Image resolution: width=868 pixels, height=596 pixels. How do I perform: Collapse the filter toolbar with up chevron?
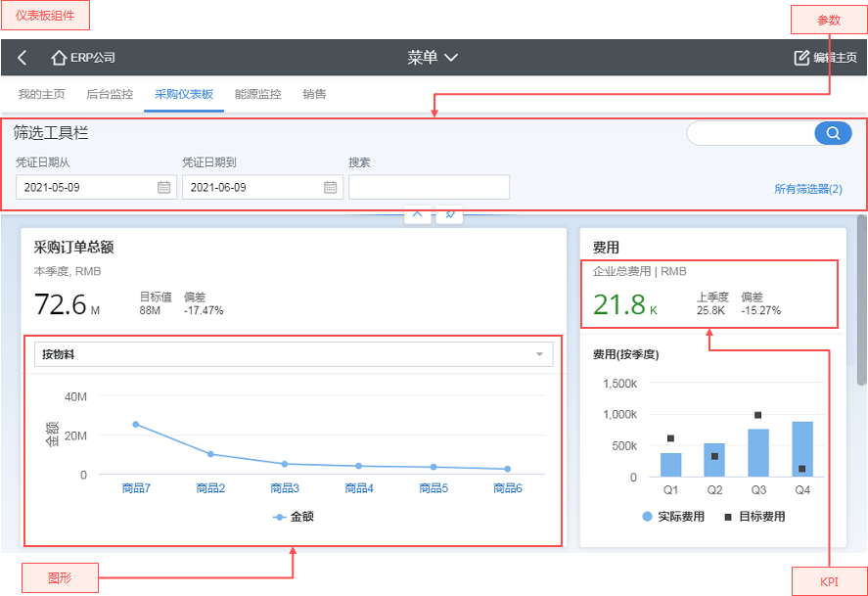point(417,213)
